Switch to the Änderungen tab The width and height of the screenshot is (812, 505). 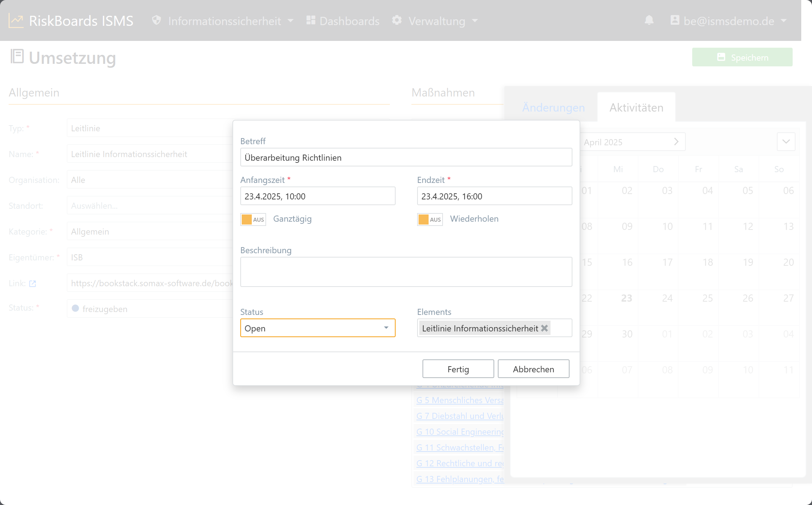pos(553,108)
